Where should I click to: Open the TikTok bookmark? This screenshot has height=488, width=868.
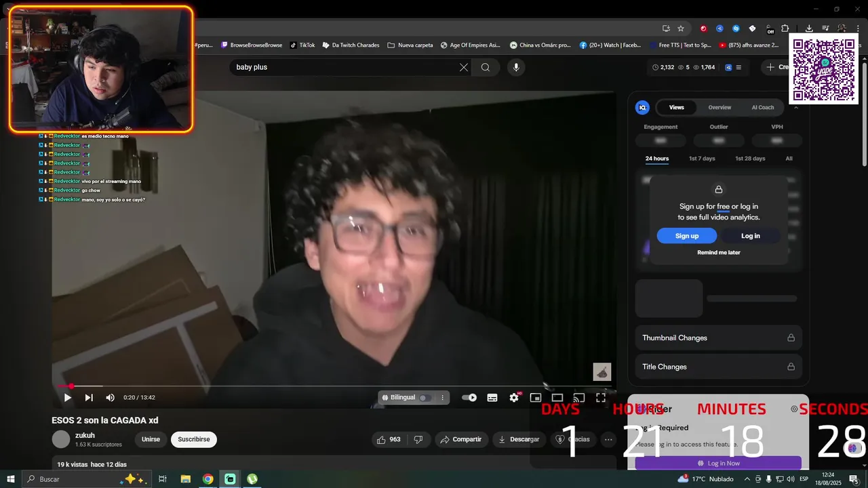(302, 45)
